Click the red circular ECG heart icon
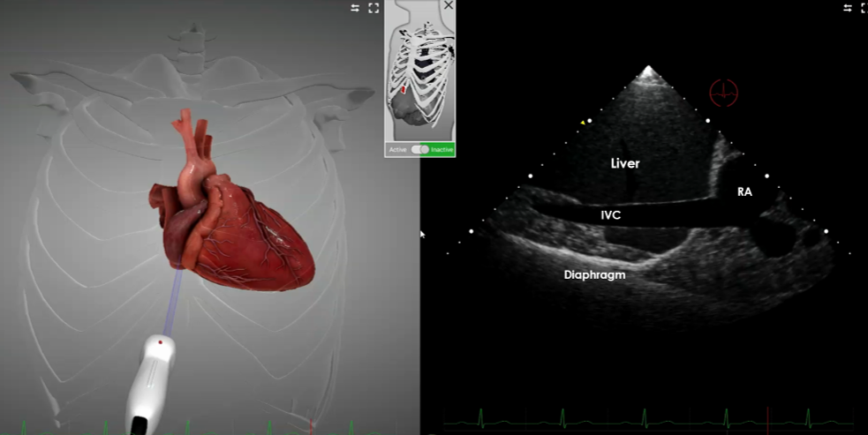 point(723,92)
